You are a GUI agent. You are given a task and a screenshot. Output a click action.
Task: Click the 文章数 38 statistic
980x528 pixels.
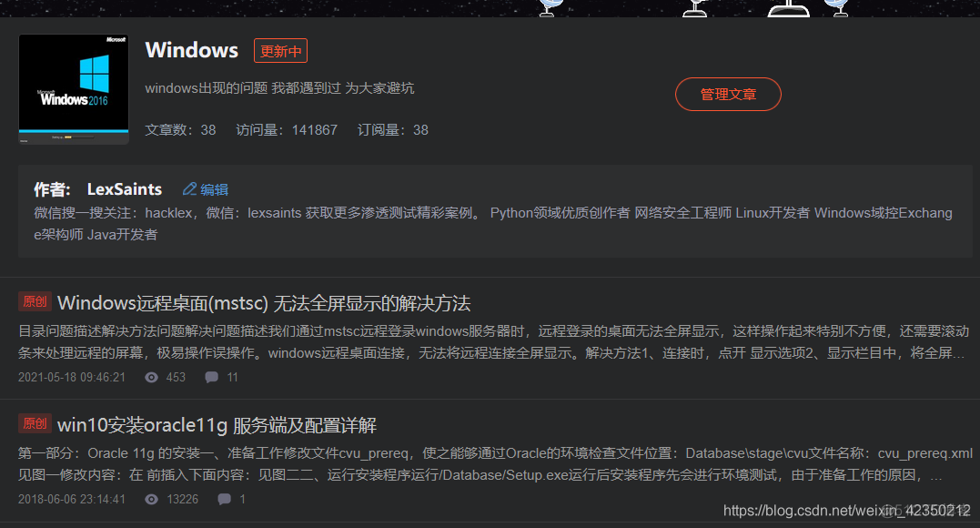181,130
